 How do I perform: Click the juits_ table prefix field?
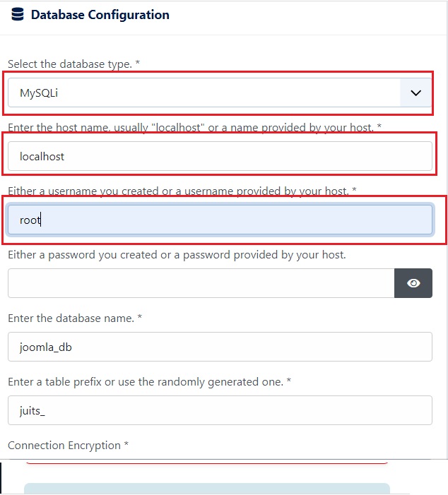click(220, 410)
